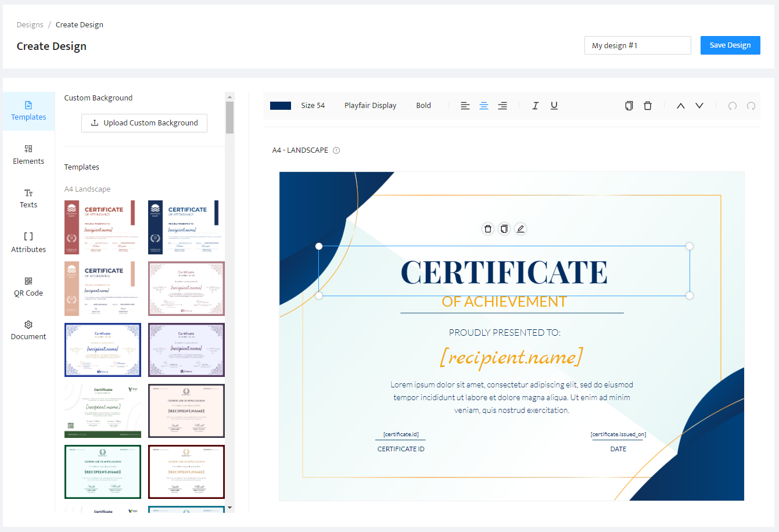Open the Texts sidebar tab
Image resolution: width=779 pixels, height=532 pixels.
click(28, 198)
